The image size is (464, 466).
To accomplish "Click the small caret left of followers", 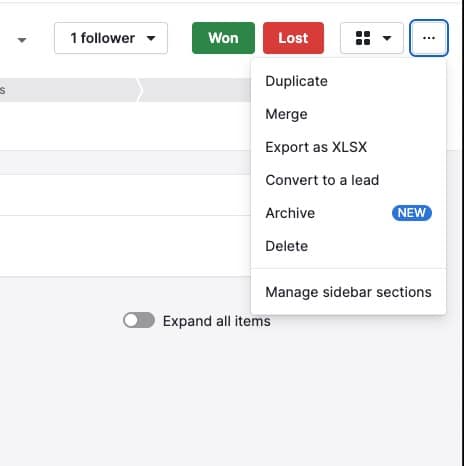I will [22, 40].
